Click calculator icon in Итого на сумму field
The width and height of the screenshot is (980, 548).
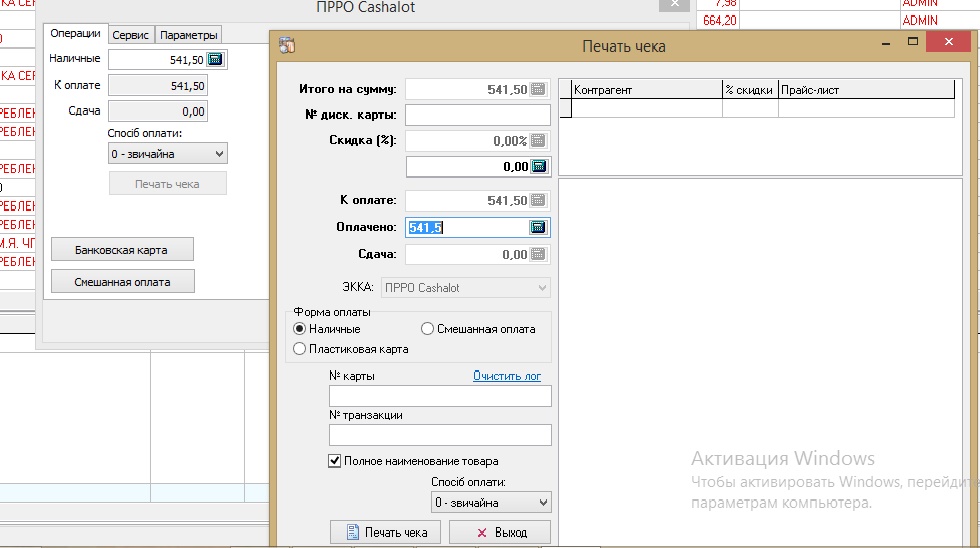pos(538,90)
